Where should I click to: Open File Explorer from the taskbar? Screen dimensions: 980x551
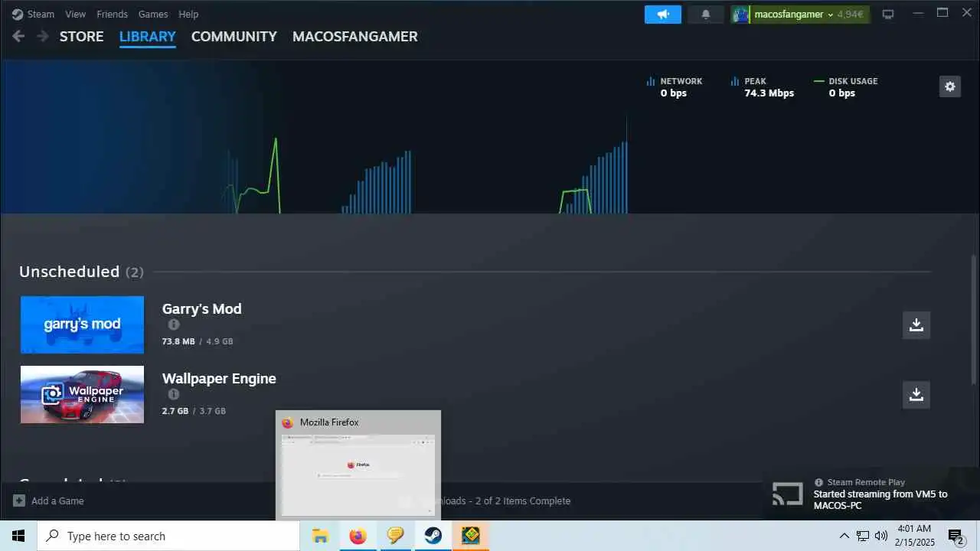pyautogui.click(x=320, y=536)
